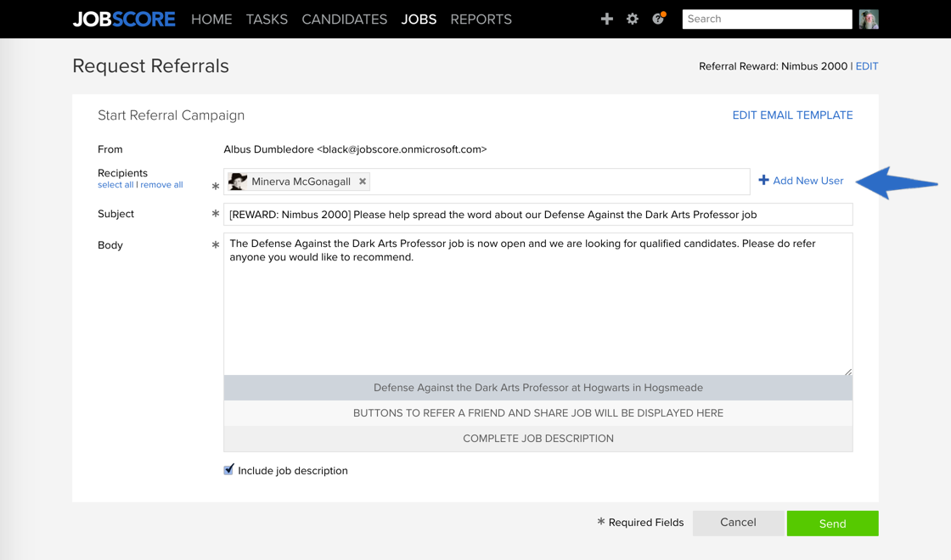Image resolution: width=951 pixels, height=560 pixels.
Task: Click the Cancel button
Action: tap(738, 523)
